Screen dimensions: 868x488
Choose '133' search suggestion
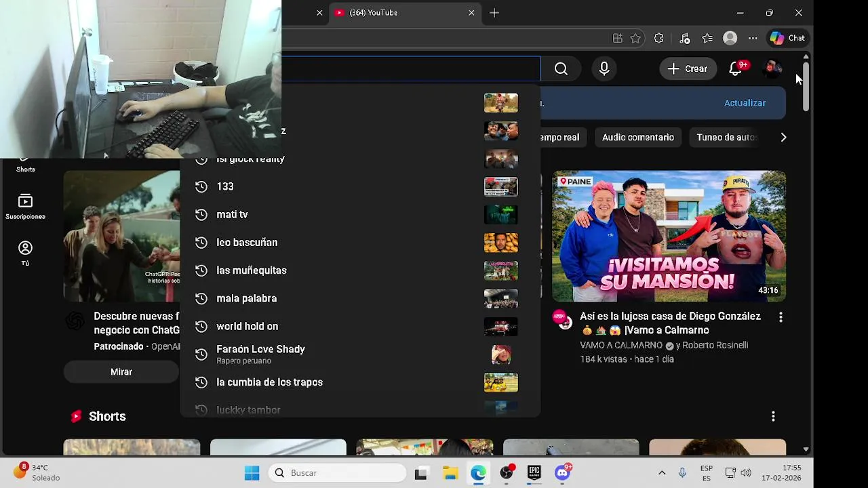[360, 186]
